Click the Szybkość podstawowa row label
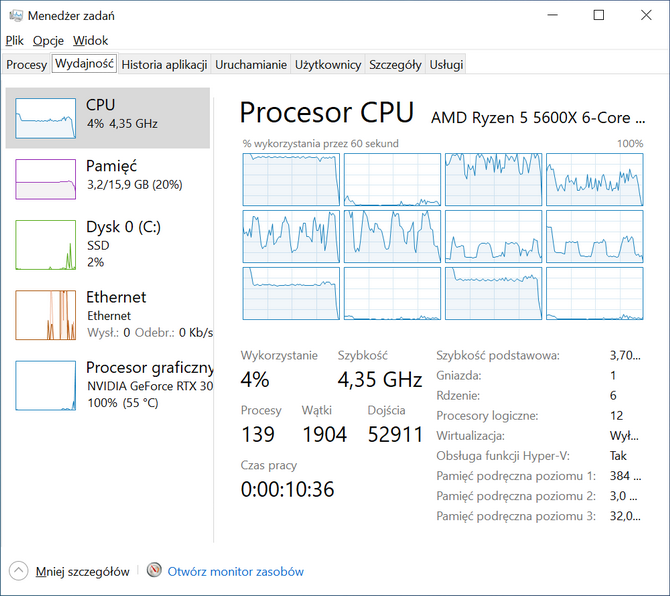Image resolution: width=670 pixels, height=596 pixels. [x=498, y=355]
